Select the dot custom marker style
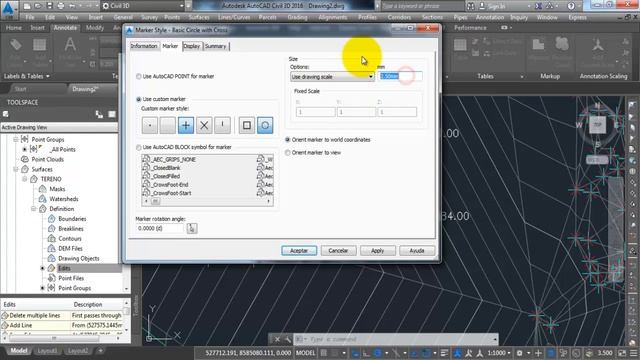 pyautogui.click(x=149, y=125)
